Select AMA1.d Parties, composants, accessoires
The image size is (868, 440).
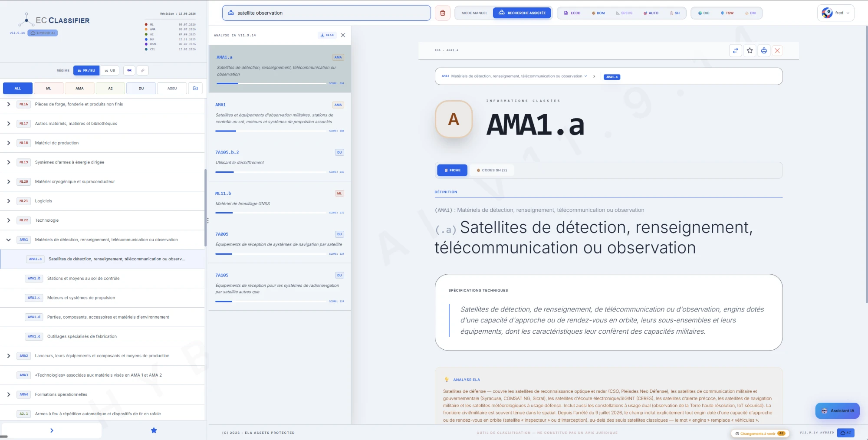pos(102,317)
